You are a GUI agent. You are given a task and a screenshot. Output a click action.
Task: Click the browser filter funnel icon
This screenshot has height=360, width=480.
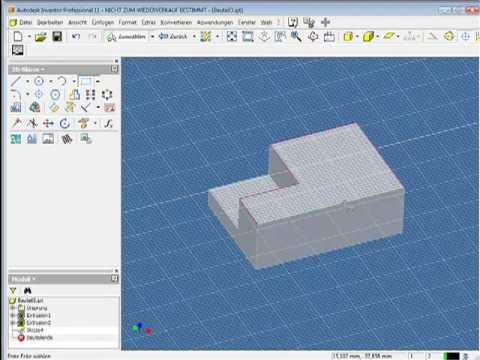click(13, 291)
